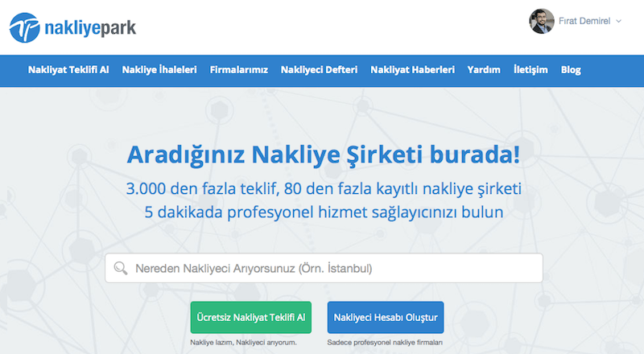Click the nakliyepark logo icon
The image size is (644, 354).
pyautogui.click(x=25, y=27)
